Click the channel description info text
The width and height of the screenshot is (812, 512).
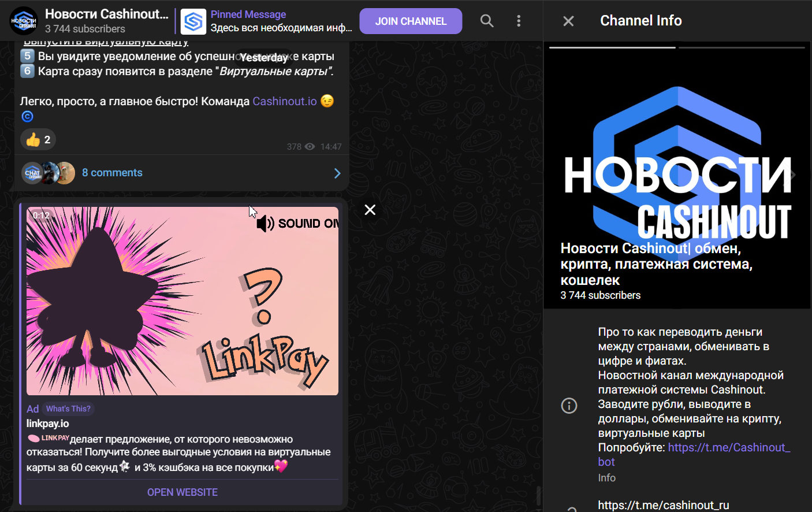pyautogui.click(x=694, y=397)
